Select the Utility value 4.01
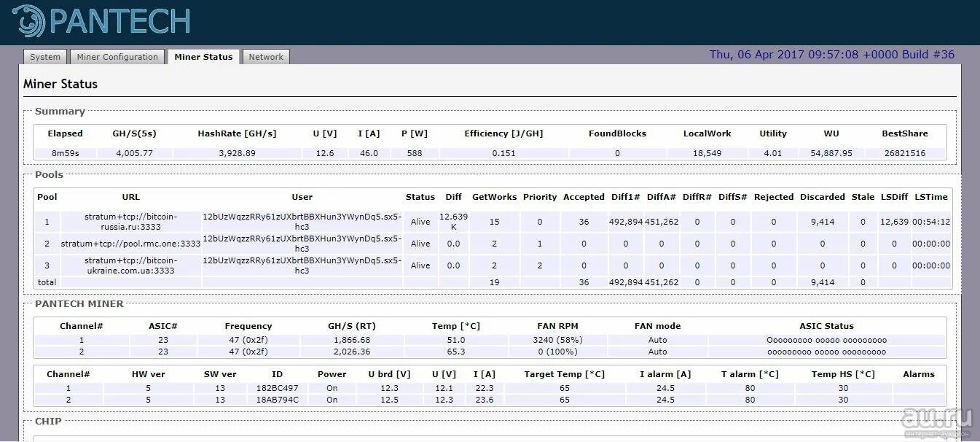 coord(772,153)
